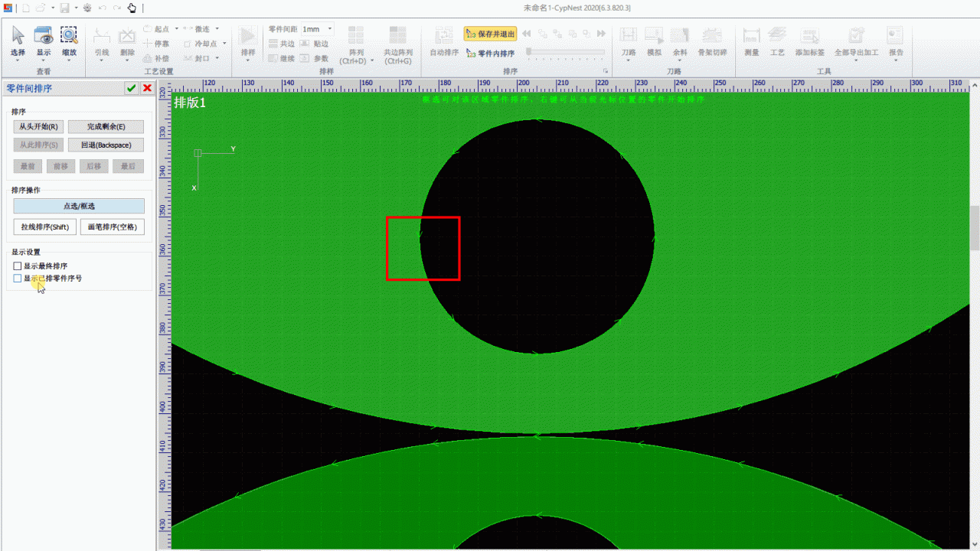Click the 继续 continue option
Image resolution: width=980 pixels, height=551 pixels.
point(281,58)
